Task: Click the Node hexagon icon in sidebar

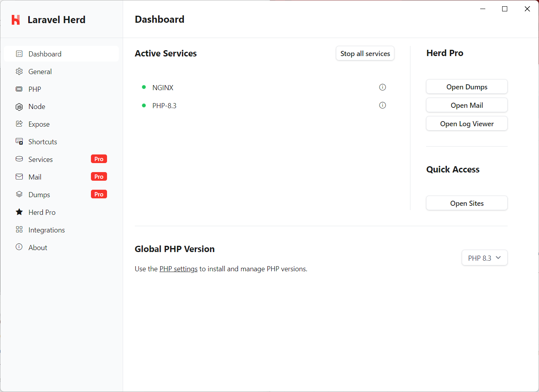Action: coord(19,107)
